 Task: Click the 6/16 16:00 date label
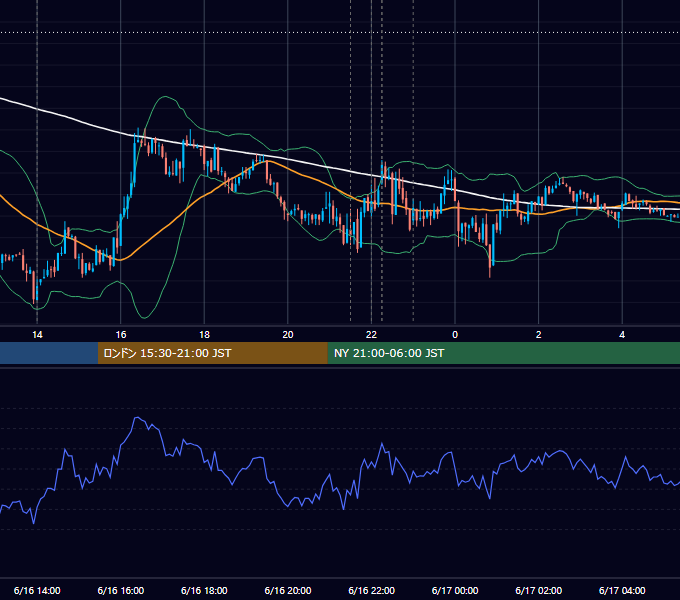tap(121, 590)
